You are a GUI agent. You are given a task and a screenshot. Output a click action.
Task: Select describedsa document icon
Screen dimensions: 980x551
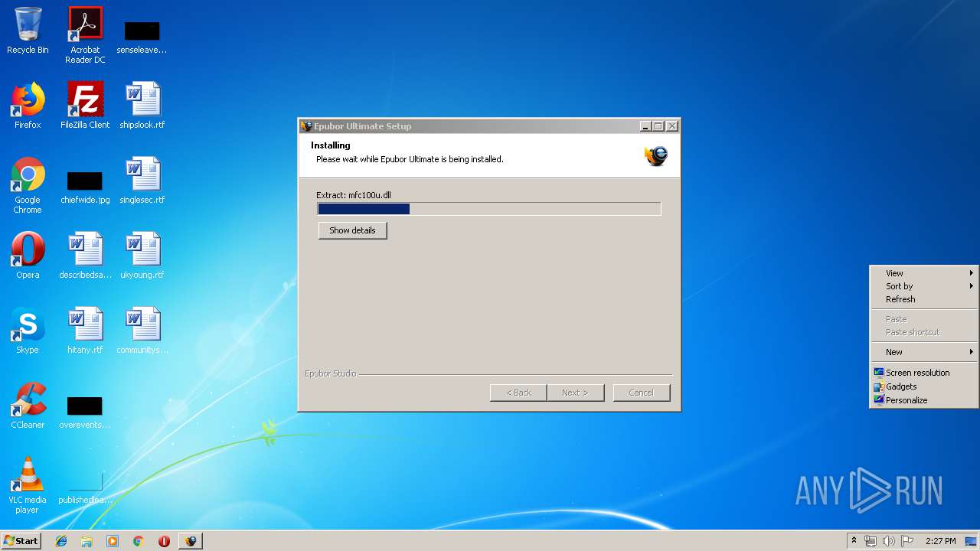click(x=85, y=256)
